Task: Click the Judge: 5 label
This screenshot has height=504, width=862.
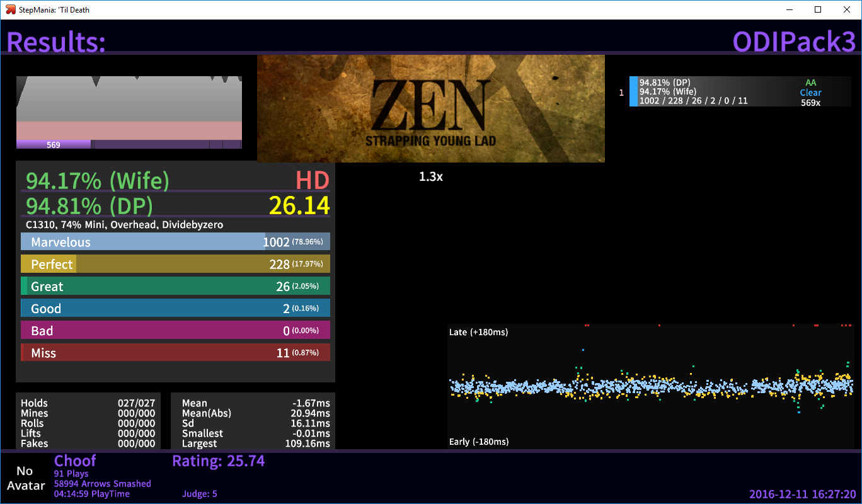Action: click(x=200, y=494)
